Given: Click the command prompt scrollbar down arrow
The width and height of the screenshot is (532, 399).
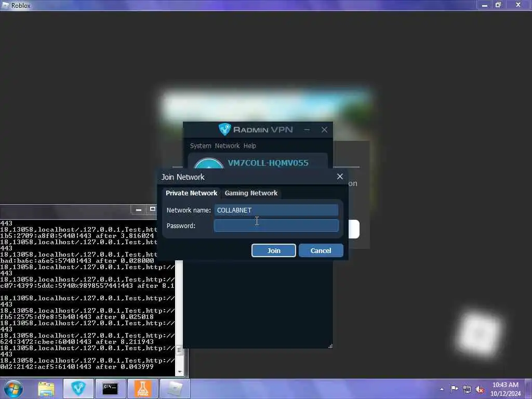Looking at the screenshot, I should tap(179, 372).
